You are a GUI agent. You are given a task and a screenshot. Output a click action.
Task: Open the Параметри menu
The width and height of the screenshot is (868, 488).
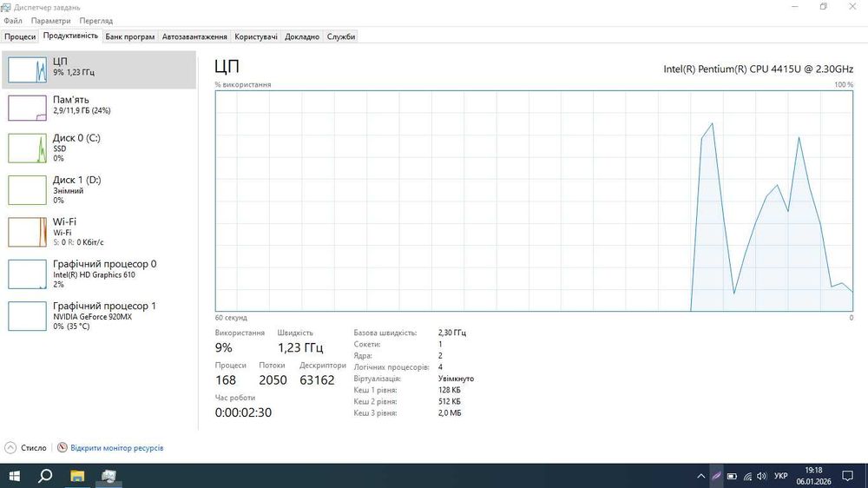coord(50,21)
